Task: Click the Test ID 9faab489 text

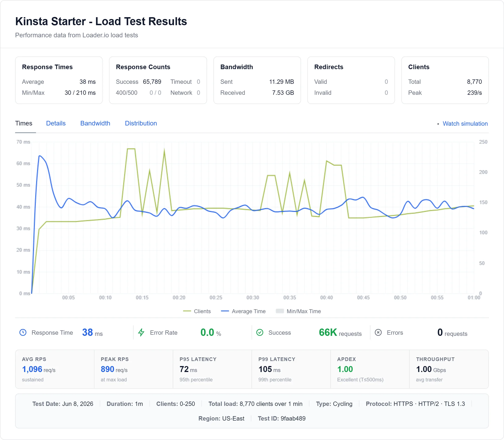Action: tap(281, 418)
